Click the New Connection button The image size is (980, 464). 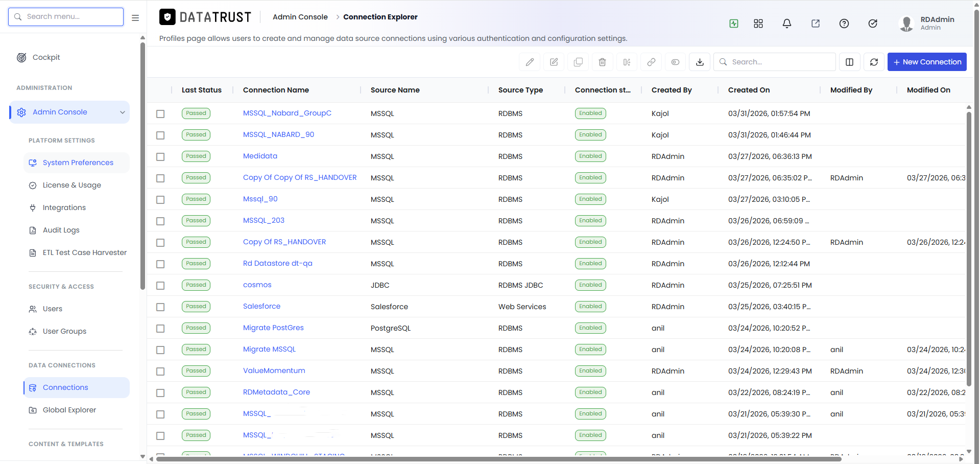click(x=927, y=62)
